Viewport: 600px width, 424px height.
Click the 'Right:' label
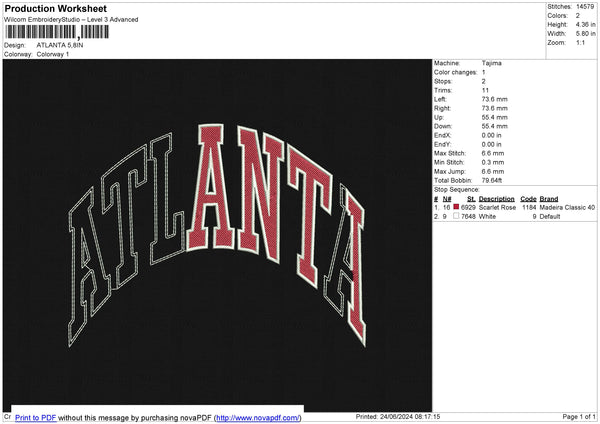click(x=442, y=108)
